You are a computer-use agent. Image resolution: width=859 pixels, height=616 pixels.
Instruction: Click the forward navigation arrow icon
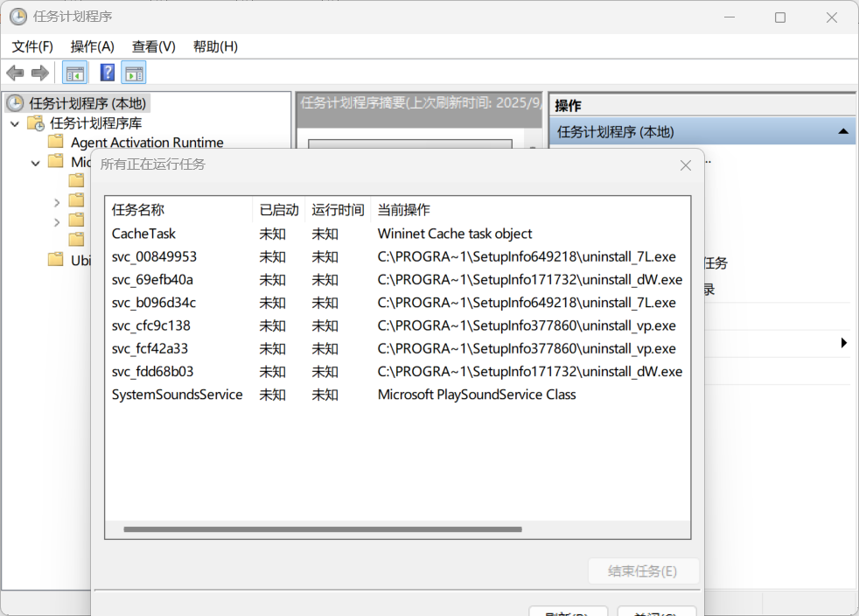click(39, 73)
